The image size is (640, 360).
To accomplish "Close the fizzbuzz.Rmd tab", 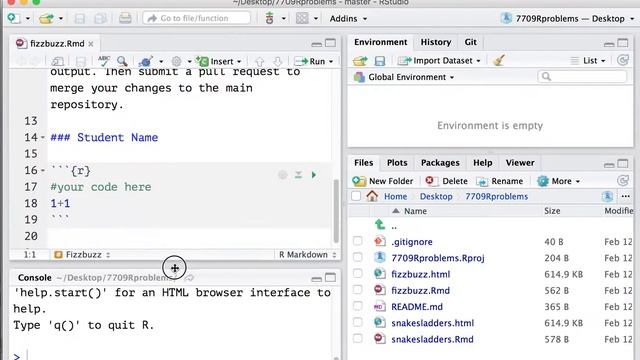I will (91, 44).
